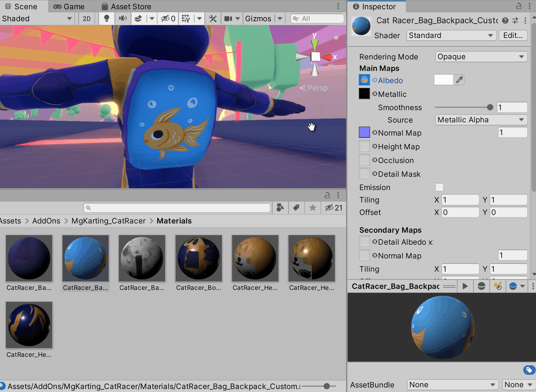This screenshot has height=392, width=536.
Task: Click Search by Type icon in Project panel
Action: 280,208
